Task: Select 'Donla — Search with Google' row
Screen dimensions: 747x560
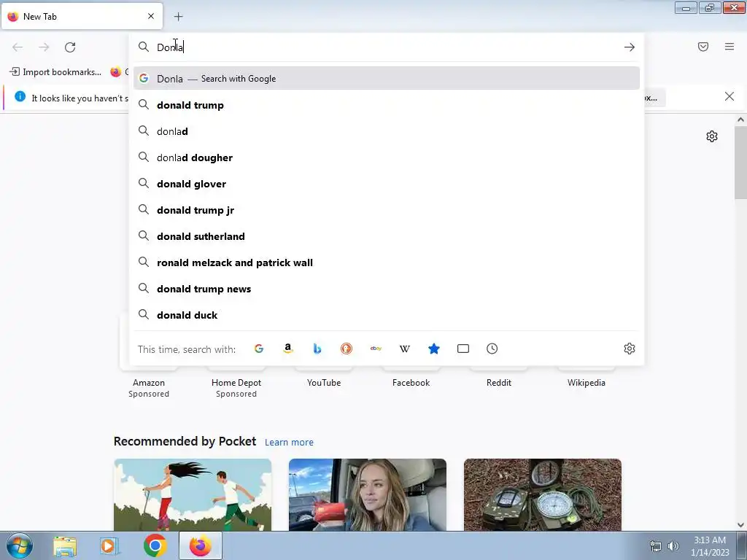Action: [387, 79]
